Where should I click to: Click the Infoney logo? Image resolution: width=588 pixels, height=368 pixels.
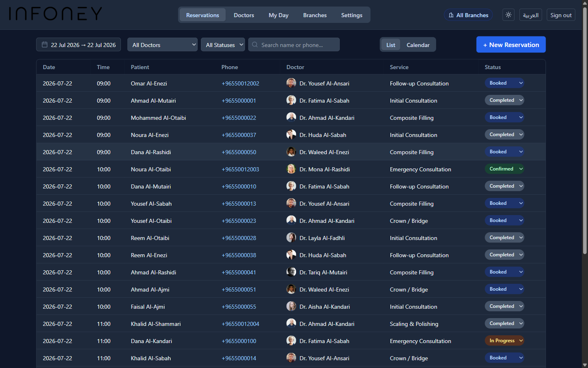56,14
